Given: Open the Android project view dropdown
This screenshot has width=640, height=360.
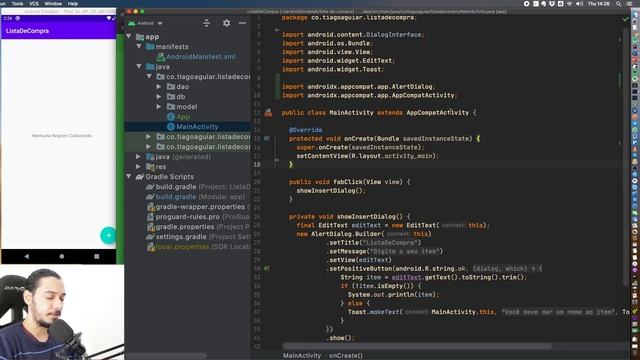Looking at the screenshot, I should (146, 23).
